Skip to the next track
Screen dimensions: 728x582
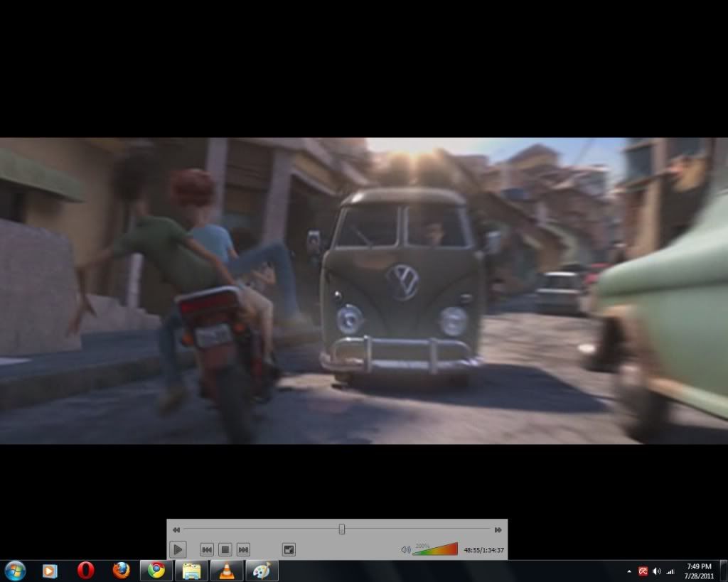[243, 549]
